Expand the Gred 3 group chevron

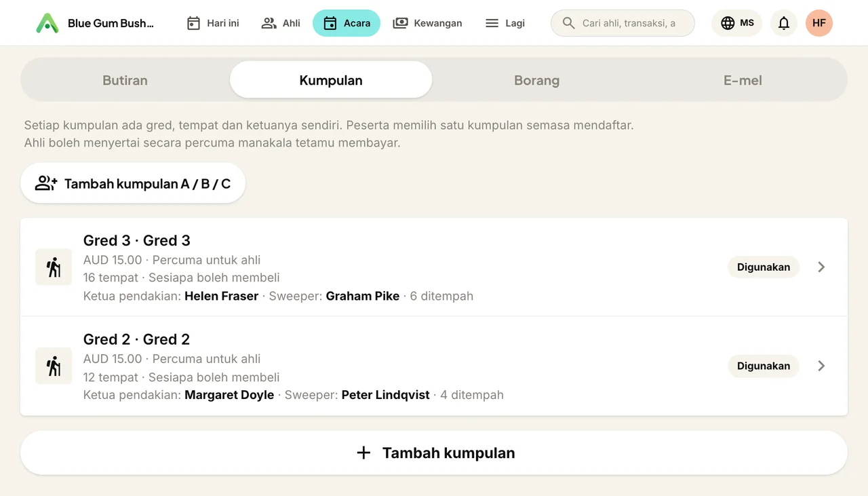[821, 267]
